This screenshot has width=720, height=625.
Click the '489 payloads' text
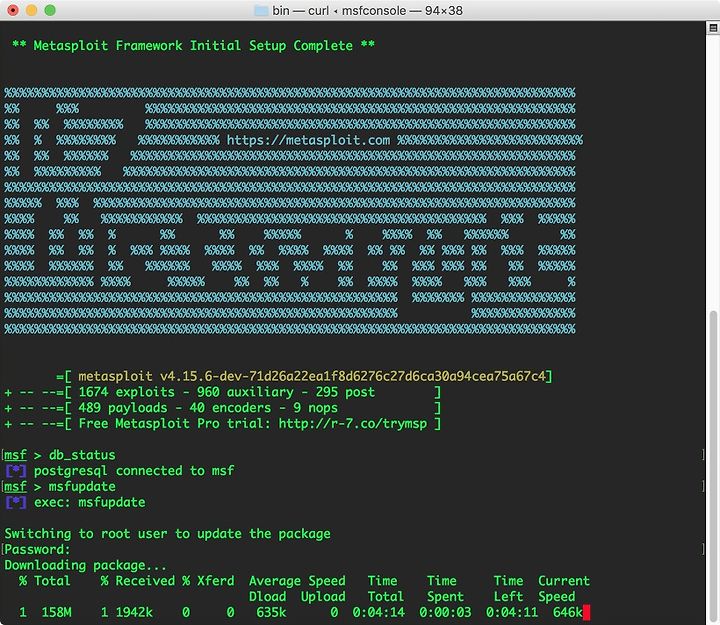(x=123, y=408)
